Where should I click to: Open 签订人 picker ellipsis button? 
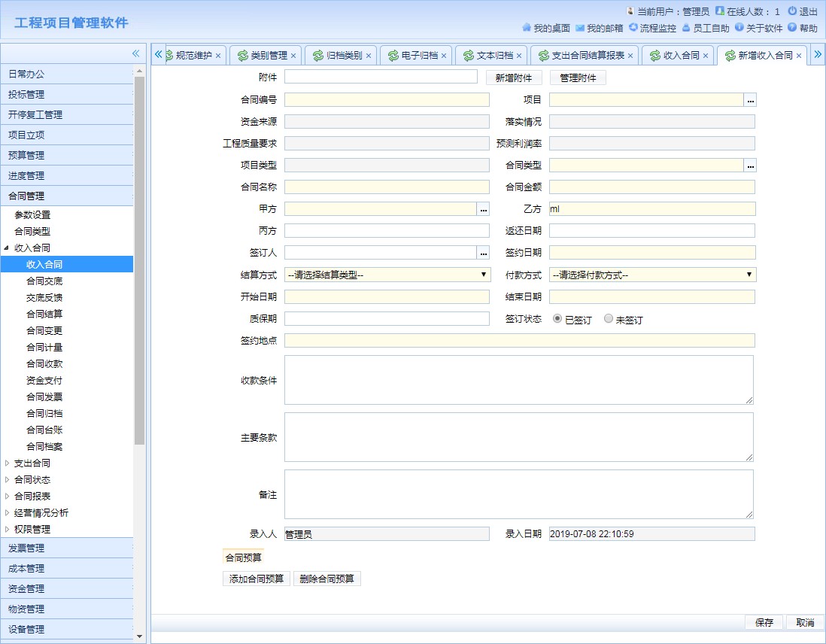[x=483, y=253]
